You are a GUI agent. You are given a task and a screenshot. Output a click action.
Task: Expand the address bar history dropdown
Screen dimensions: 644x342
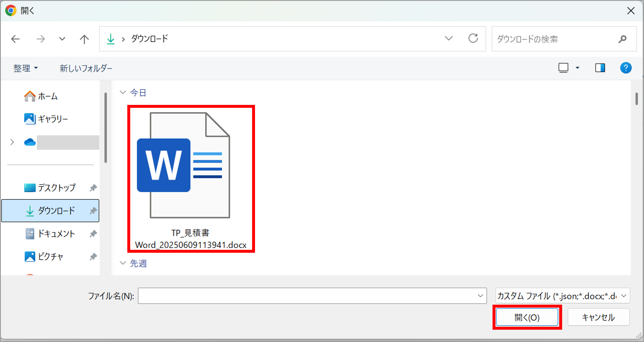pos(449,39)
